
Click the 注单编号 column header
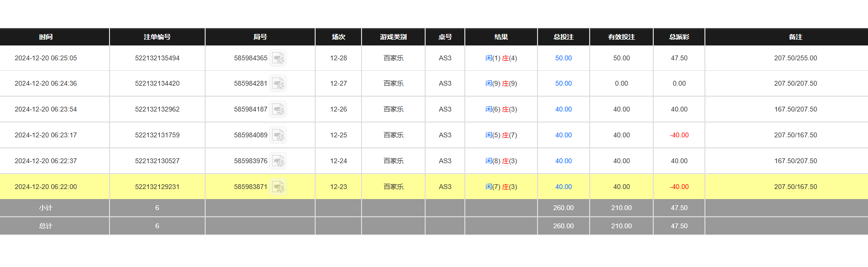(157, 37)
